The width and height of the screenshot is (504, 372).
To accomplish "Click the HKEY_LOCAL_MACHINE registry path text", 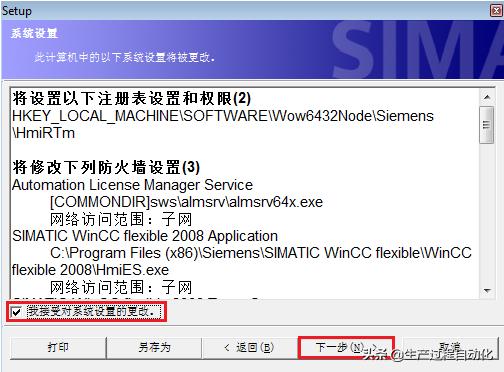I will (223, 116).
